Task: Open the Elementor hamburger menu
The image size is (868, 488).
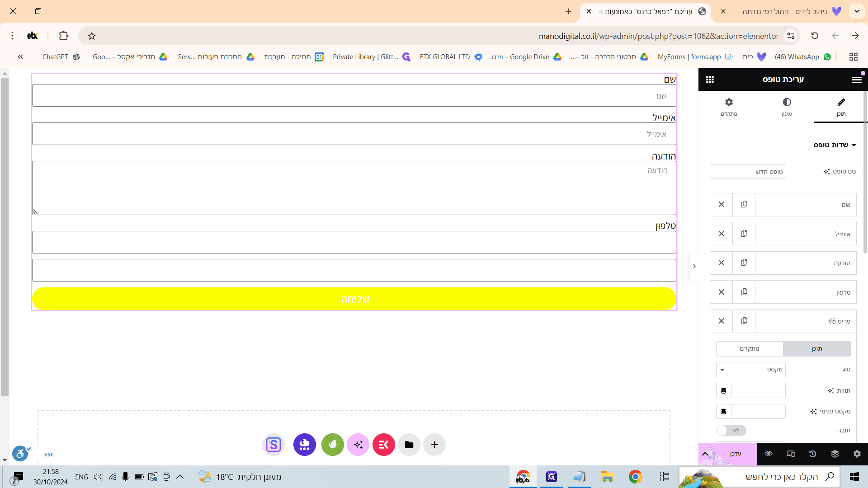Action: click(x=856, y=80)
